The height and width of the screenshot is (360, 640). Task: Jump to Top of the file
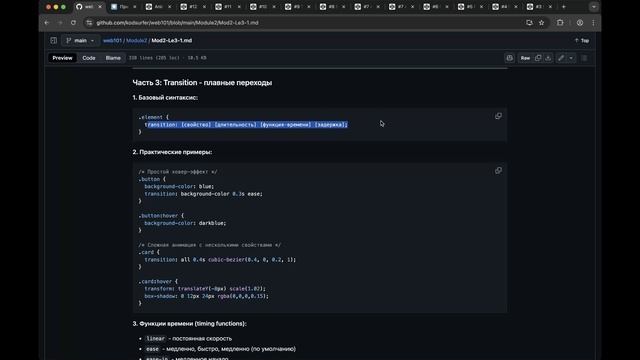(582, 40)
